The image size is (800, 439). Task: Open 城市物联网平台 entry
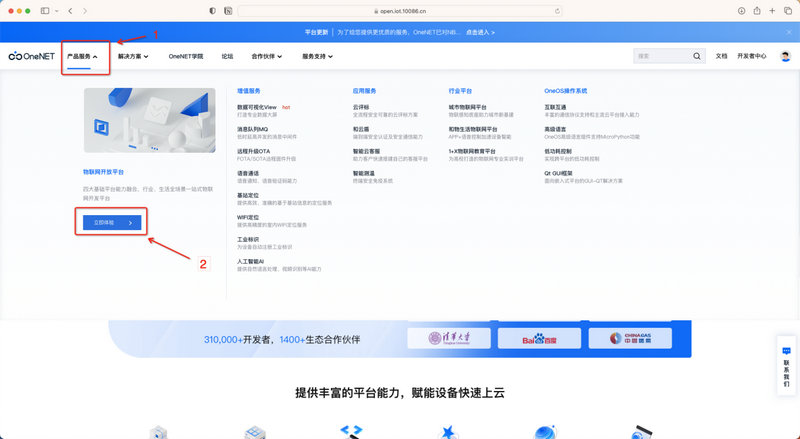point(467,107)
